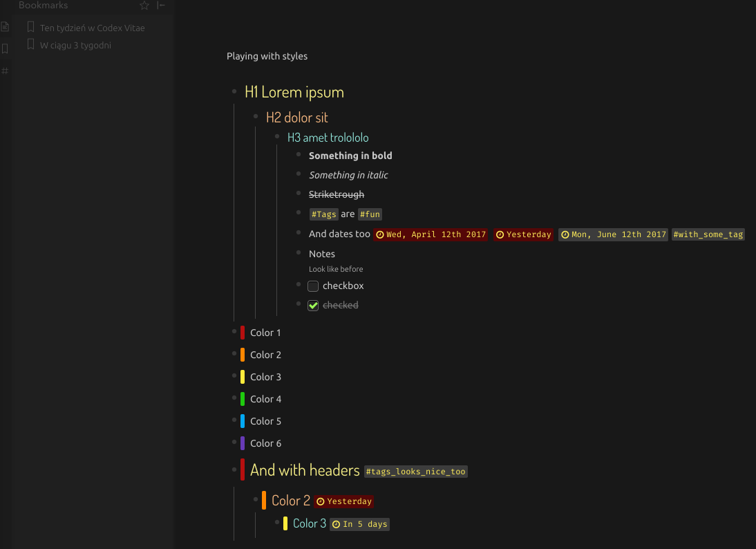
Task: Open the Documents pane icon in sidebar
Action: (5, 27)
